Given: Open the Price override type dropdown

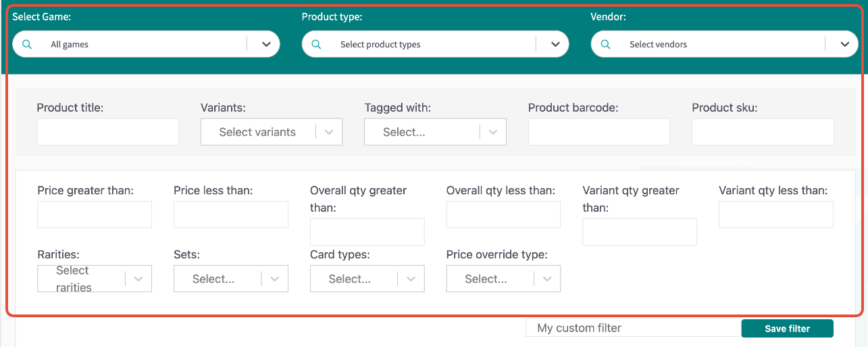Looking at the screenshot, I should (503, 279).
